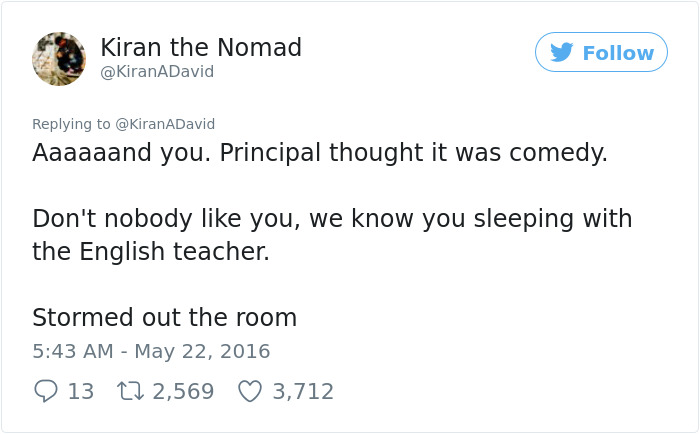The height and width of the screenshot is (434, 700).
Task: Click the "Stormed out the room" line
Action: point(164,318)
